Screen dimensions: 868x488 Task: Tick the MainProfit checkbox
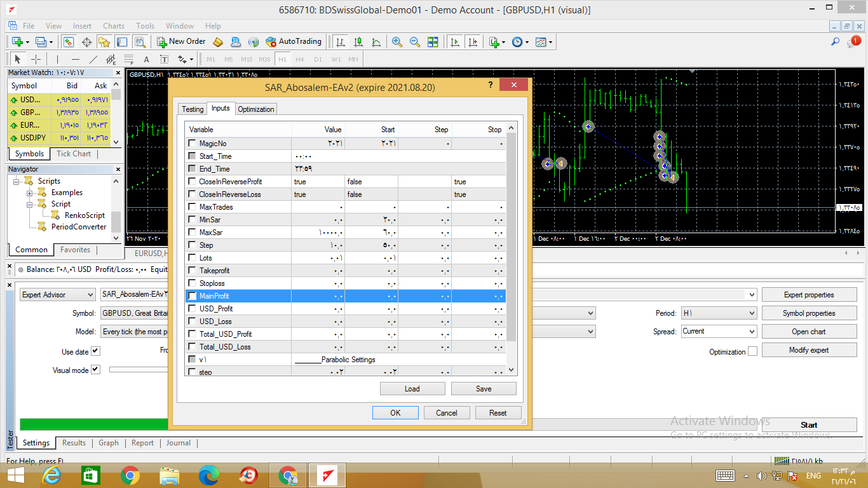pyautogui.click(x=193, y=296)
